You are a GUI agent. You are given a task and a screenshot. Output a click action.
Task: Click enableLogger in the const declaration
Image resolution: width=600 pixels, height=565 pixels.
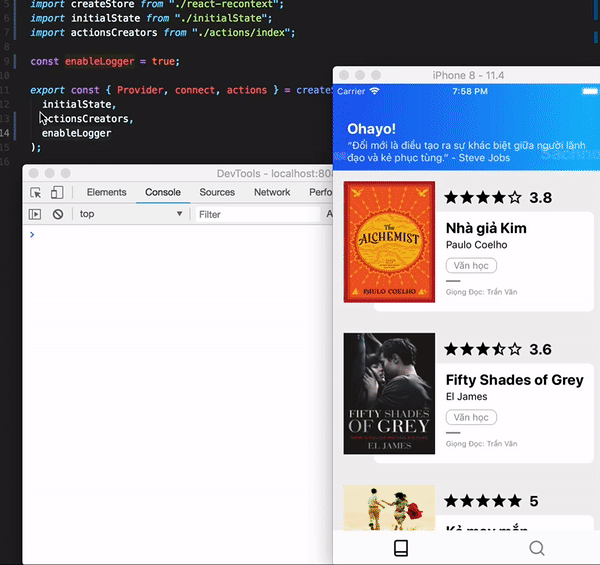[x=99, y=62]
